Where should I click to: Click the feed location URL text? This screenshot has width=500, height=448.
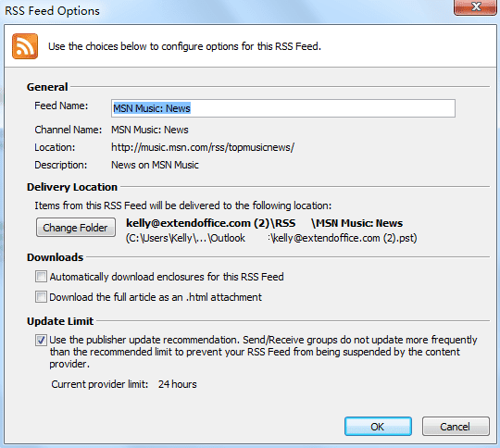[x=203, y=147]
